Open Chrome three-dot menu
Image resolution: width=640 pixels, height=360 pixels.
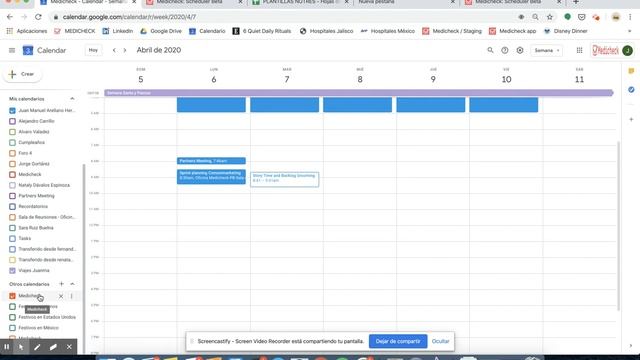point(630,17)
